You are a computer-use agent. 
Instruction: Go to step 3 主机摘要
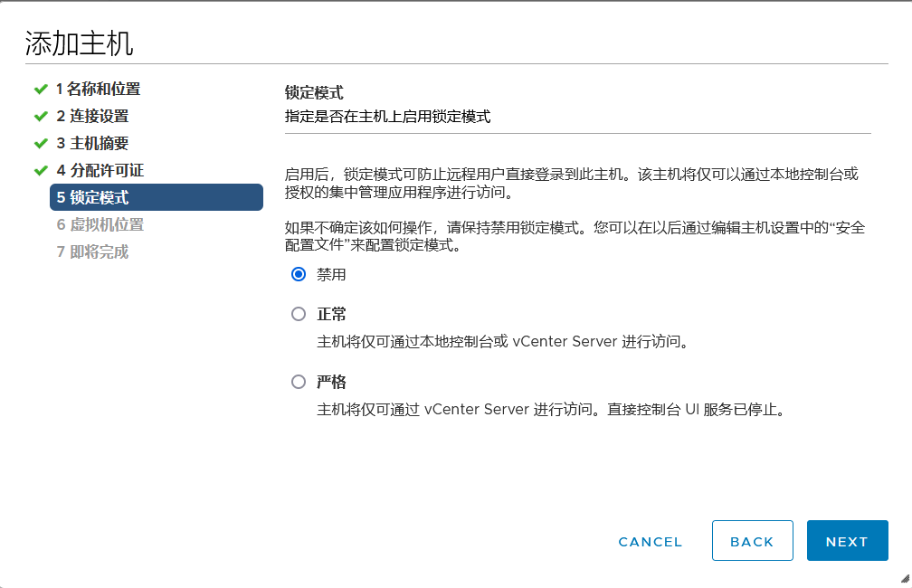[92, 144]
